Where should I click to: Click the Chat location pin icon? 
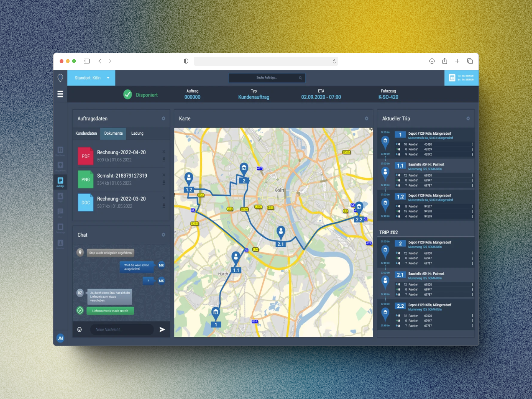click(x=80, y=252)
